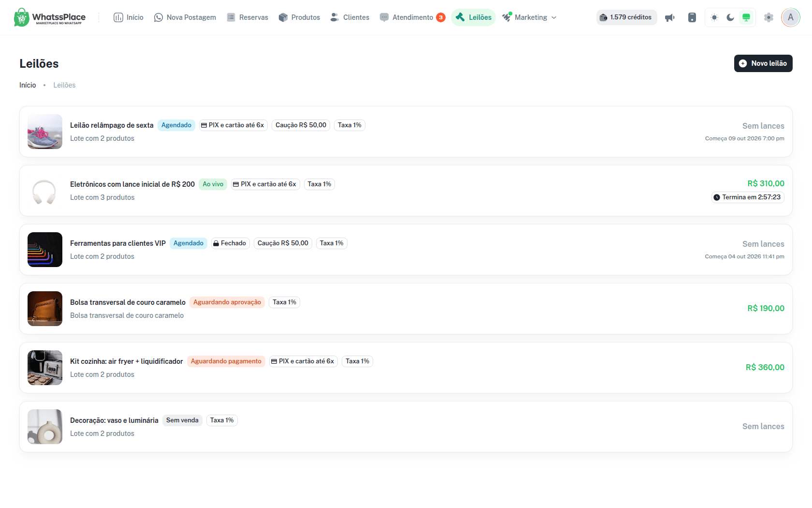Click the mobile device icon in header

tap(692, 17)
